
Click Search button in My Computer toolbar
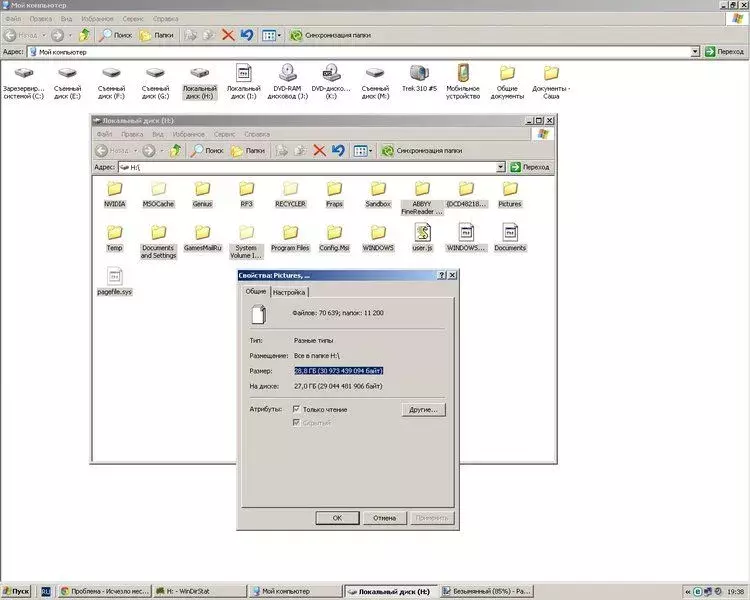point(115,35)
